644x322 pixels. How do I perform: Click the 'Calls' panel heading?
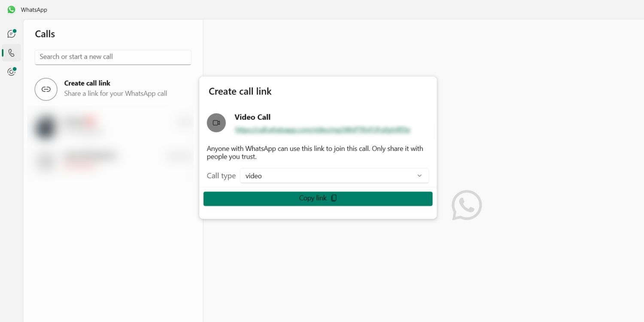coord(45,34)
